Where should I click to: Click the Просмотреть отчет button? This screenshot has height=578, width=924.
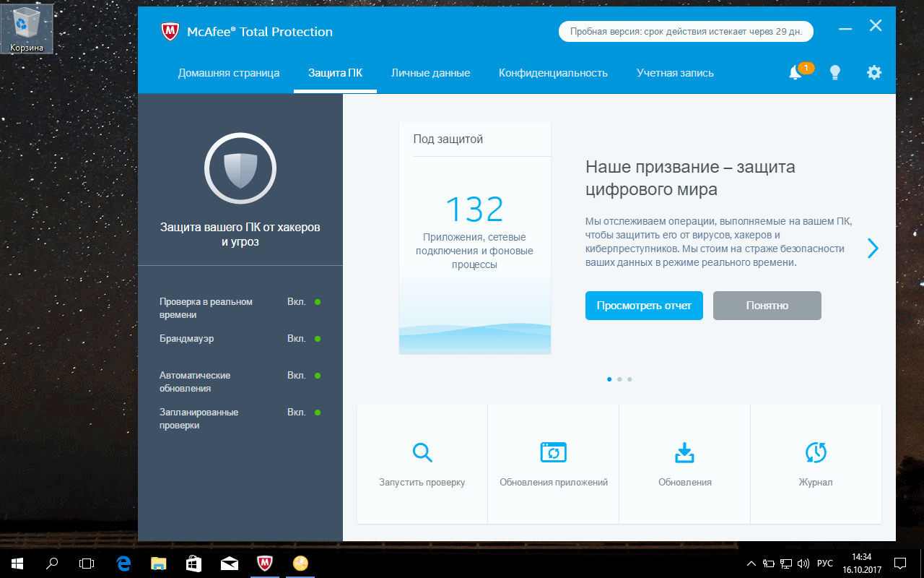click(x=644, y=305)
